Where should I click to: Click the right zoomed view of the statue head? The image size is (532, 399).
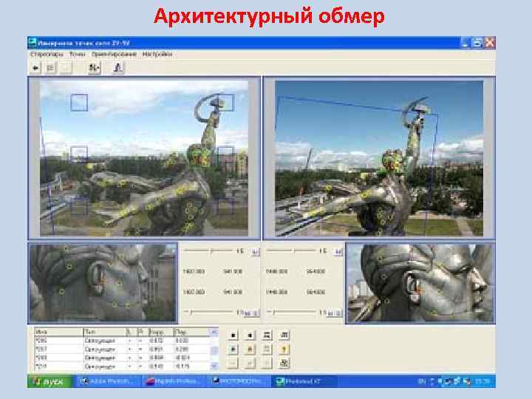(x=420, y=283)
